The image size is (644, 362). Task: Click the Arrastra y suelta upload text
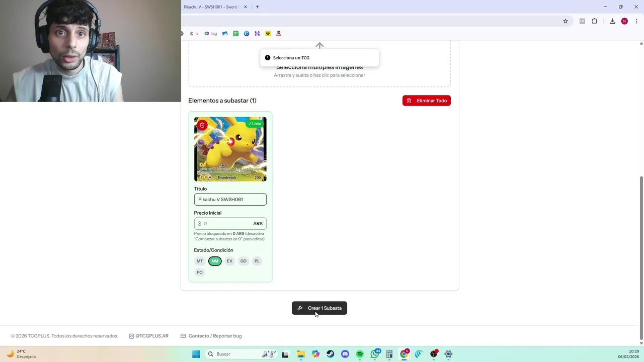pos(319,75)
